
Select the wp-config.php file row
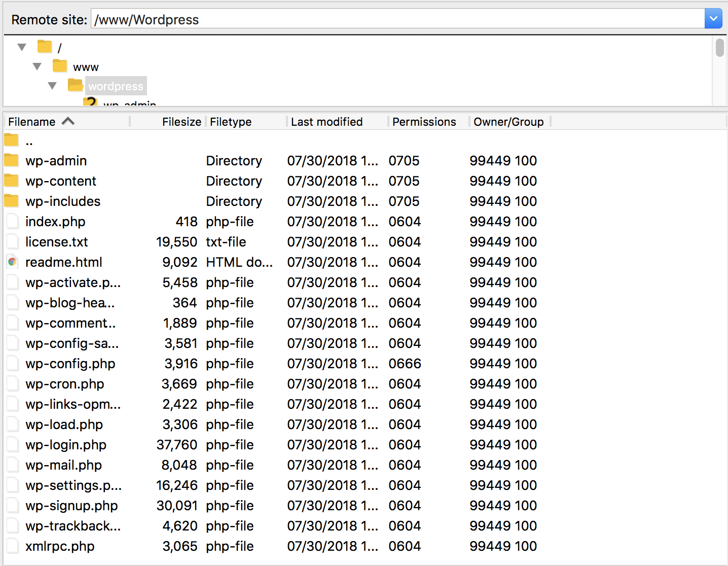tap(70, 364)
